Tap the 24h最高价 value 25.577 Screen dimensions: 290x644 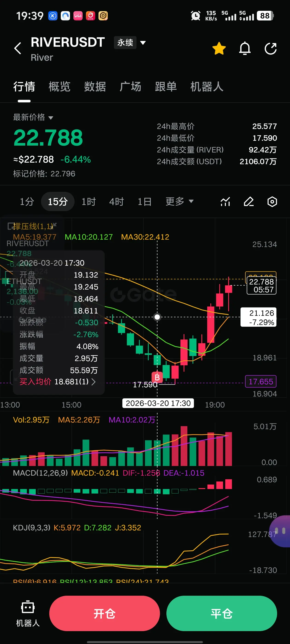264,126
